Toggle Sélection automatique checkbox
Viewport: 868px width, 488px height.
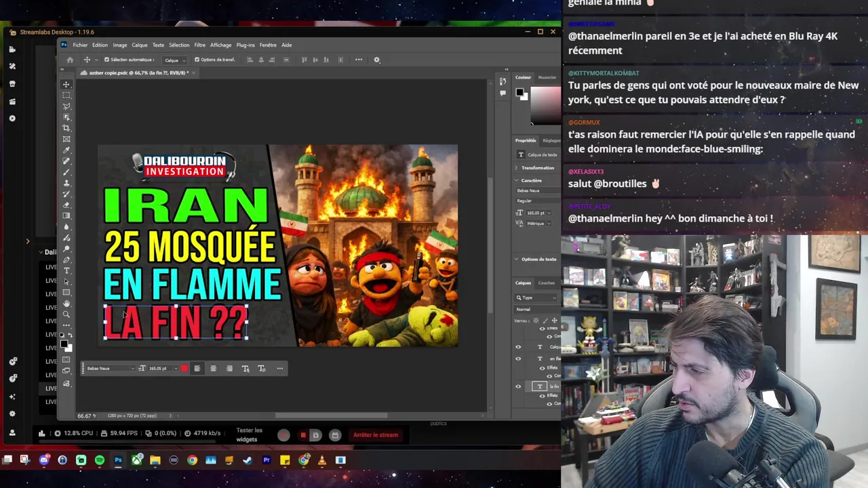(106, 60)
